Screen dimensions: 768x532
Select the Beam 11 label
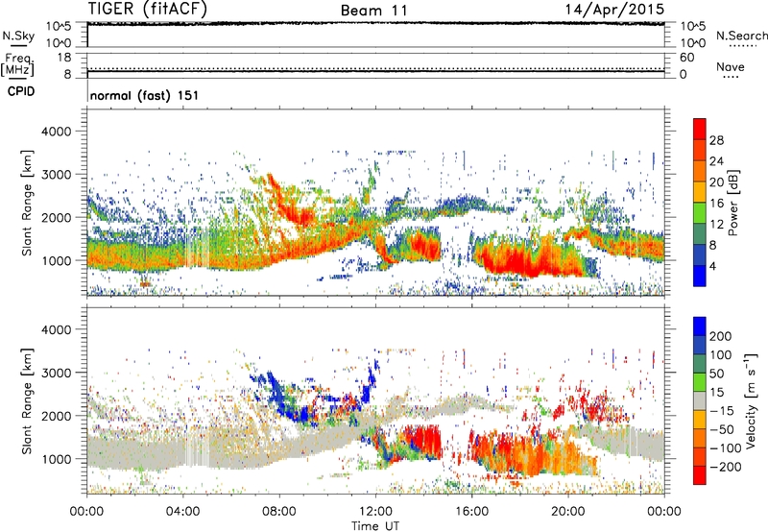tap(373, 11)
